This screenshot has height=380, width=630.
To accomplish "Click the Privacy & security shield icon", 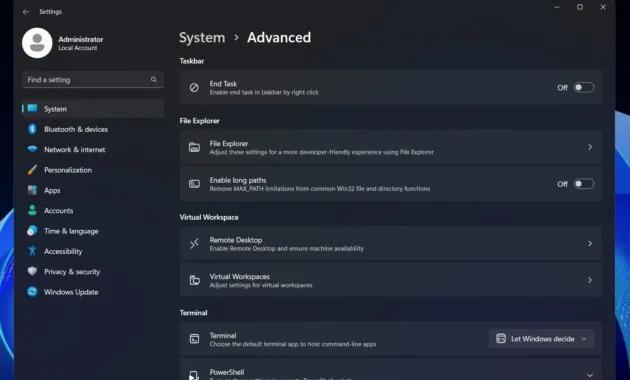I will click(x=33, y=271).
